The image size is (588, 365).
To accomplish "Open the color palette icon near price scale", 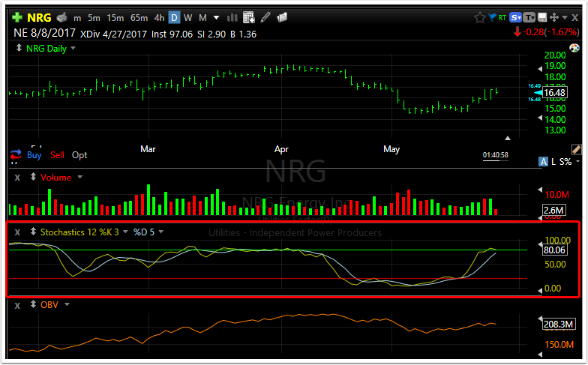I will pos(574,48).
